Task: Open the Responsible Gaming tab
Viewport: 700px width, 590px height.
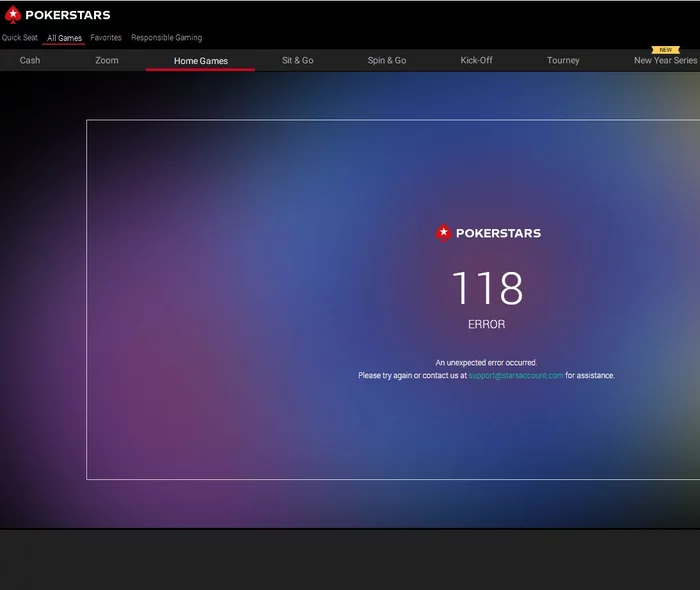Action: (167, 37)
